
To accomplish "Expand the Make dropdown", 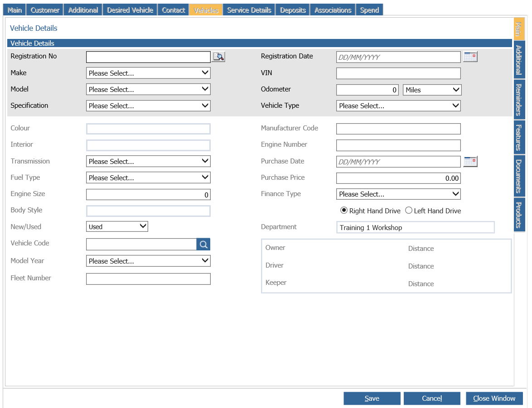I will tap(148, 73).
